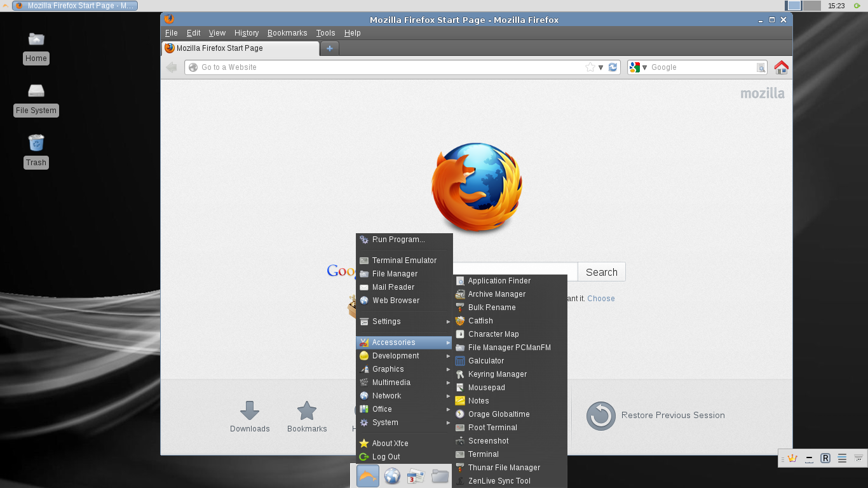
Task: Click the Choose link
Action: pyautogui.click(x=601, y=299)
